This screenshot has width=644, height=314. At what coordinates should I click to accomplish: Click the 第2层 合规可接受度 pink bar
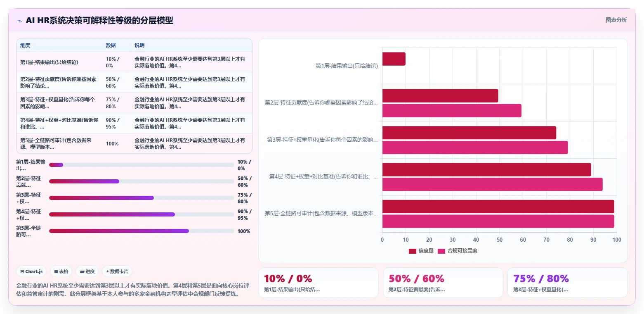point(452,110)
